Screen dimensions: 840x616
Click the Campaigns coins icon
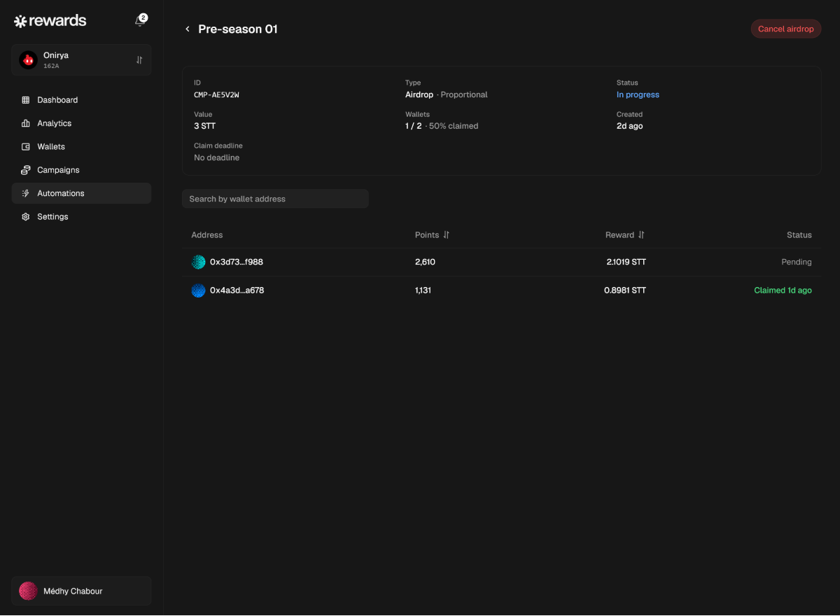[x=26, y=170]
